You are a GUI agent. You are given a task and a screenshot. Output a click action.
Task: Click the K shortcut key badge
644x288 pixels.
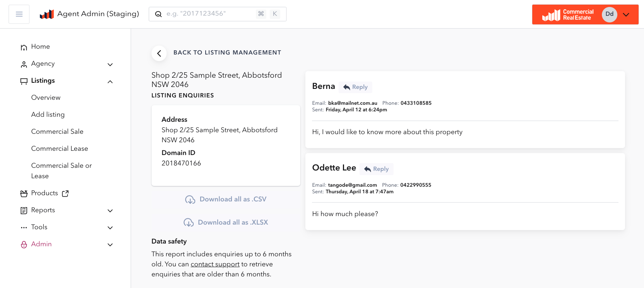(275, 14)
